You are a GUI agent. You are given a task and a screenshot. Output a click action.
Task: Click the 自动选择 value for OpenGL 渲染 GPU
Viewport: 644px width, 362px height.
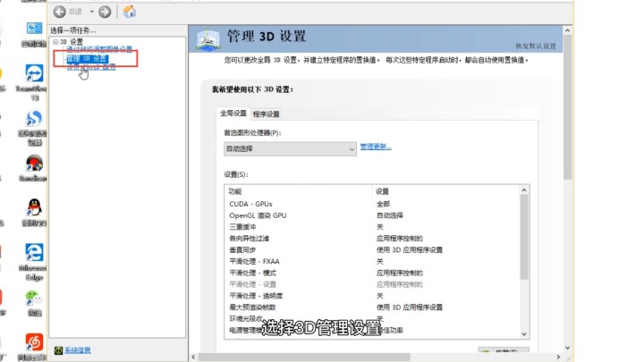click(x=390, y=215)
